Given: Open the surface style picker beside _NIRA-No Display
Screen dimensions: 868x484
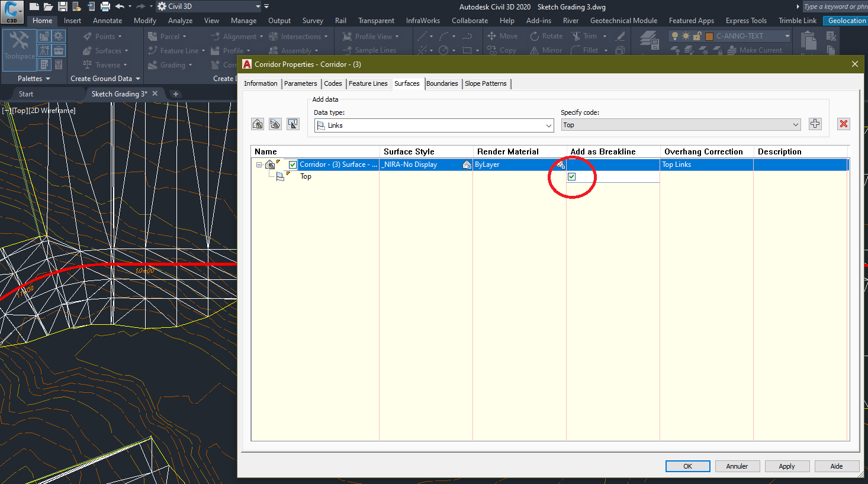Looking at the screenshot, I should point(467,164).
